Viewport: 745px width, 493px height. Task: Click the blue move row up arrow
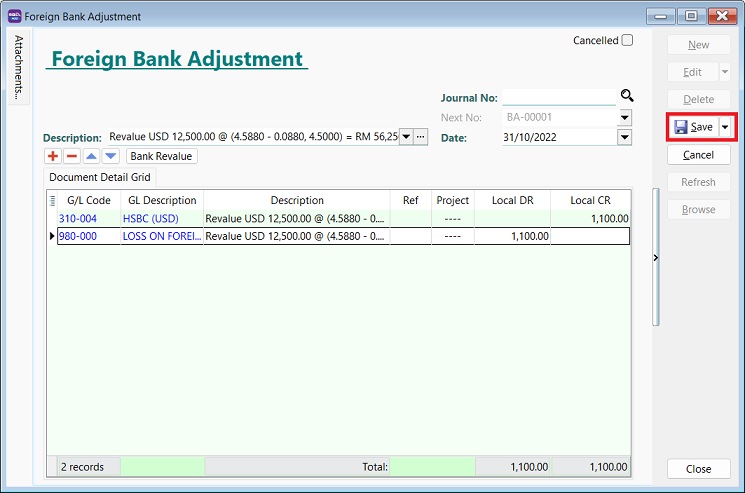[x=92, y=156]
